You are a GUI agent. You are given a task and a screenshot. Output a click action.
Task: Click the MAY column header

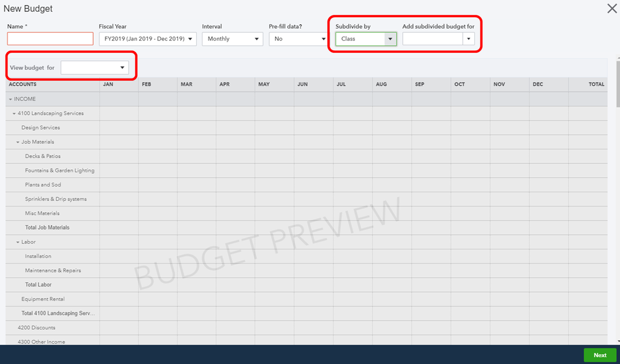point(274,84)
